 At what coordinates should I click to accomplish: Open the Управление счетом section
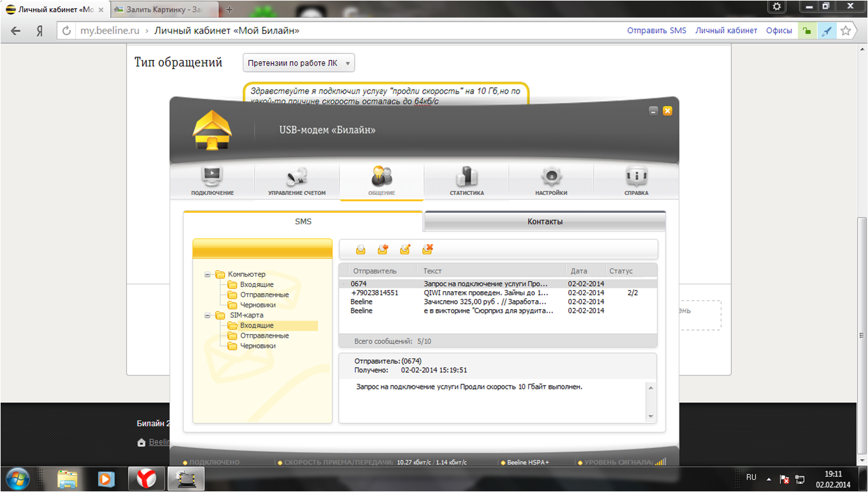tap(297, 181)
